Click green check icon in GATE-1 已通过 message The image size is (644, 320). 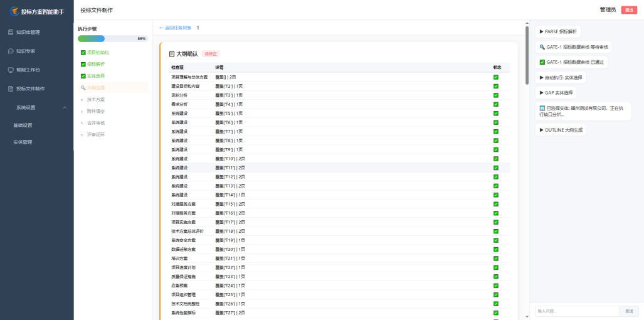click(x=542, y=63)
